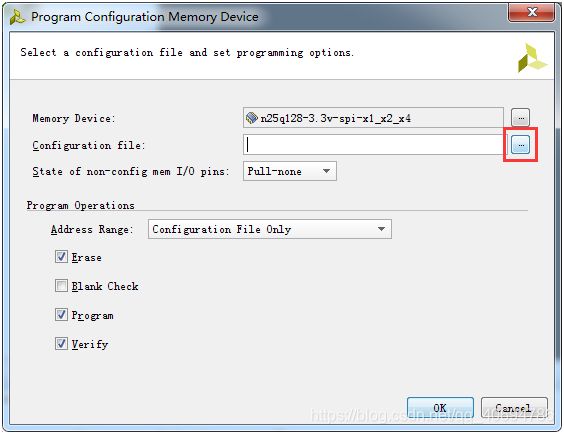Image resolution: width=564 pixels, height=434 pixels.
Task: Click the OK button
Action: point(440,408)
